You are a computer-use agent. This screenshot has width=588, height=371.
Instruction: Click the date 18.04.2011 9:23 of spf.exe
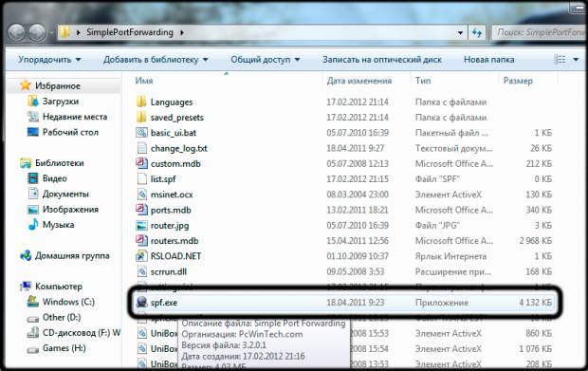point(355,303)
